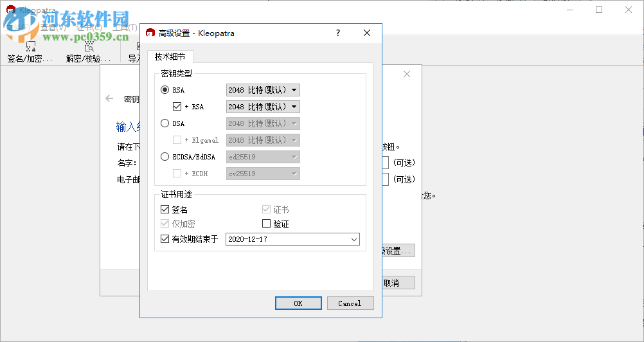The width and height of the screenshot is (644, 342).
Task: Switch to the 技术细节 tab
Action: point(170,57)
